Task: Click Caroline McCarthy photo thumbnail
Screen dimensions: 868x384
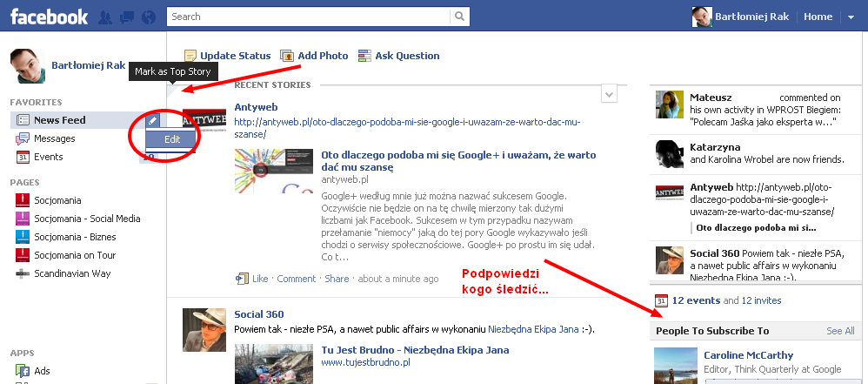Action: tap(676, 366)
